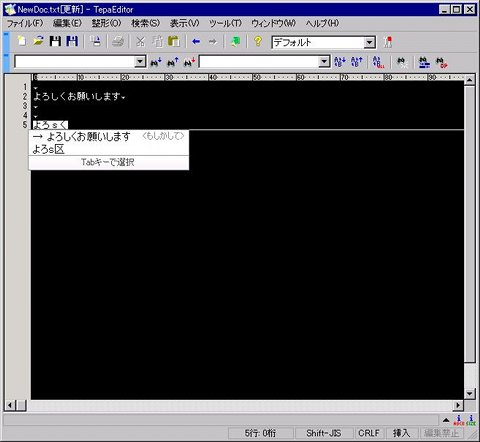Open the ファイル(F) menu
480x442 pixels.
coord(25,23)
